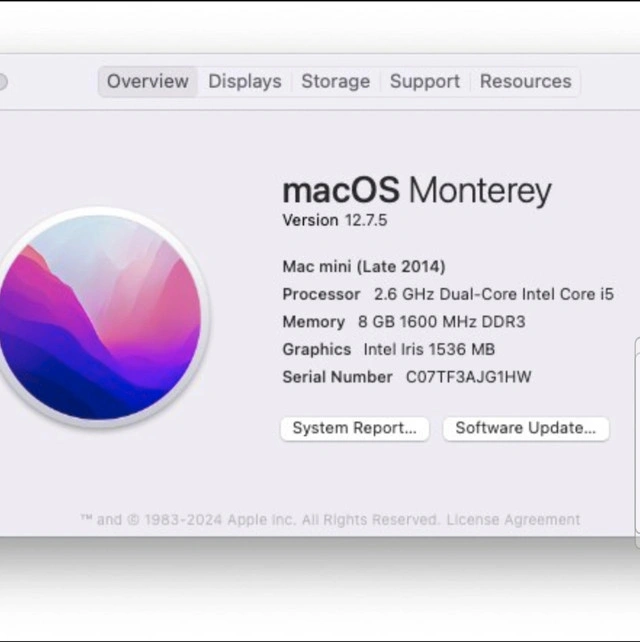This screenshot has height=642, width=640.
Task: Click the Mac mini (Late 2014) model name
Action: [x=363, y=266]
